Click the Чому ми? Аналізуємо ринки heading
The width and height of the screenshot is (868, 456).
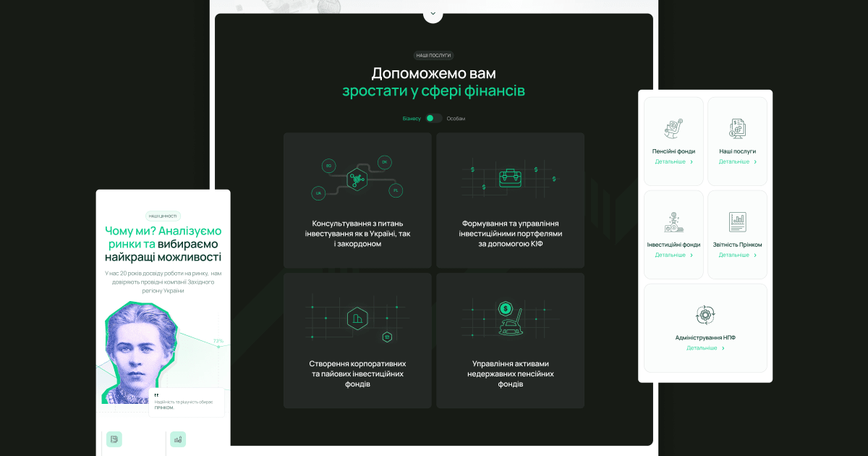tap(163, 244)
